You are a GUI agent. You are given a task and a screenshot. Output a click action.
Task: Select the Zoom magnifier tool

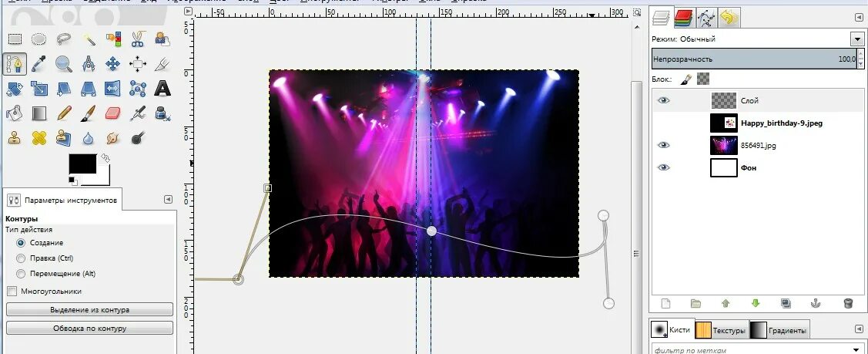tap(64, 64)
